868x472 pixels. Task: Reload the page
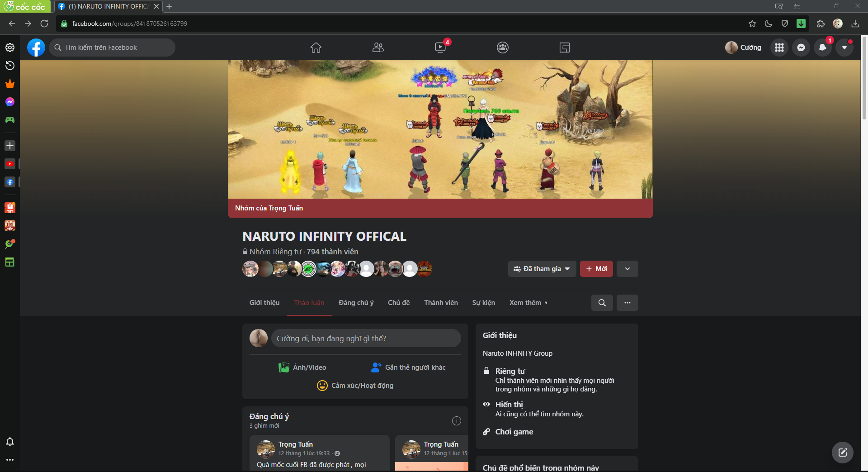tap(44, 24)
